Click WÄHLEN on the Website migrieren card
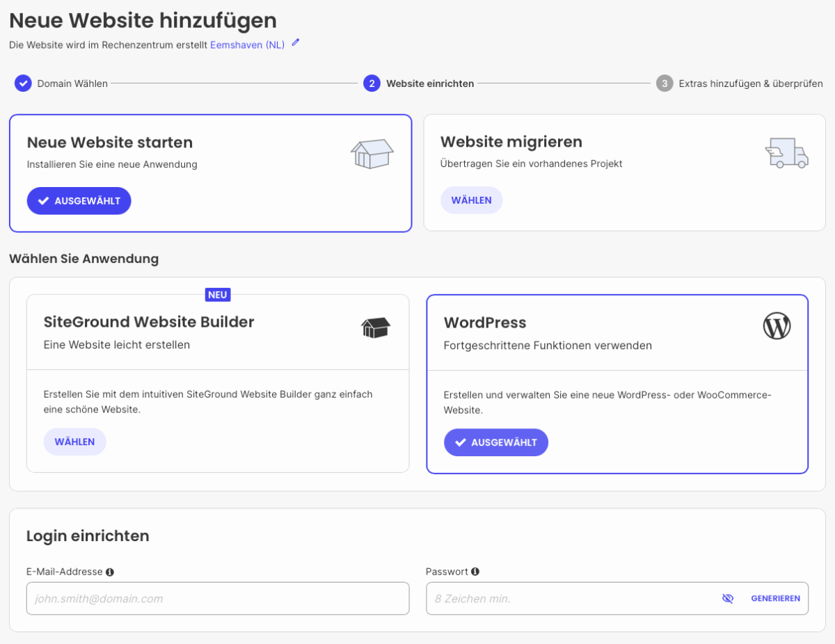The height and width of the screenshot is (644, 835). 471,200
